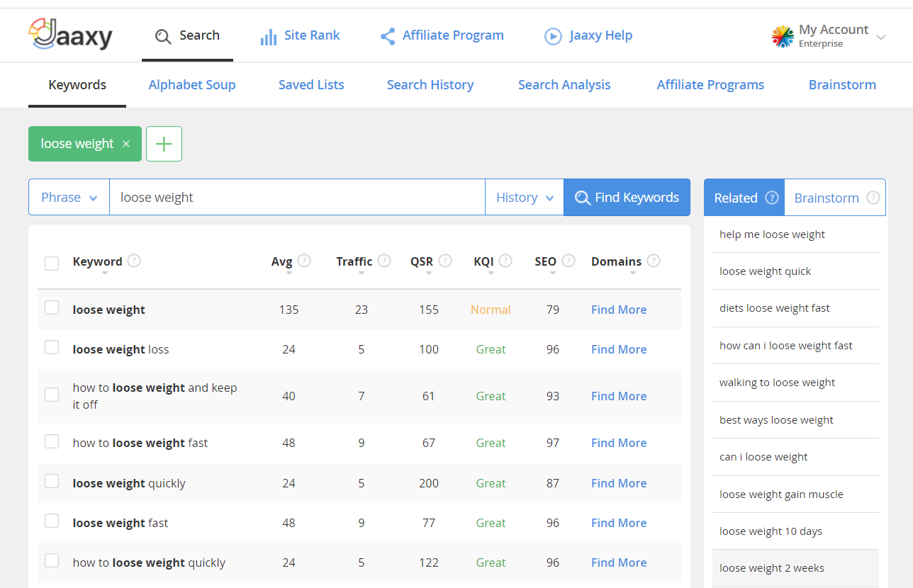Click Find More for 'loose weight quickly' row
This screenshot has width=913, height=588.
[x=619, y=483]
